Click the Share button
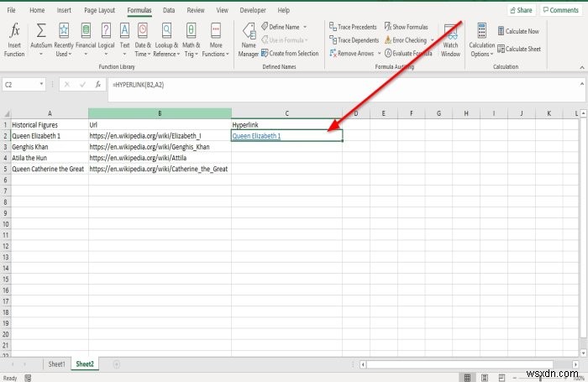 (522, 10)
